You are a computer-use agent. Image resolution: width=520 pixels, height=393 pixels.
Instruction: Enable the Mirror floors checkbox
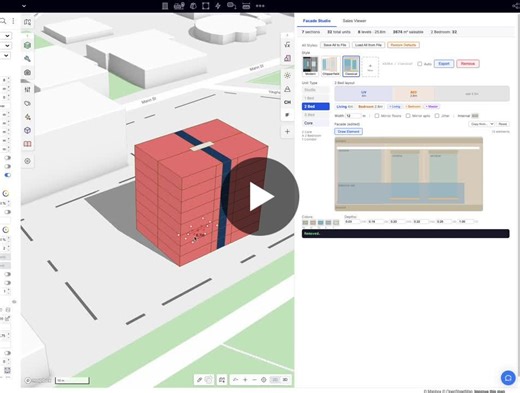377,116
